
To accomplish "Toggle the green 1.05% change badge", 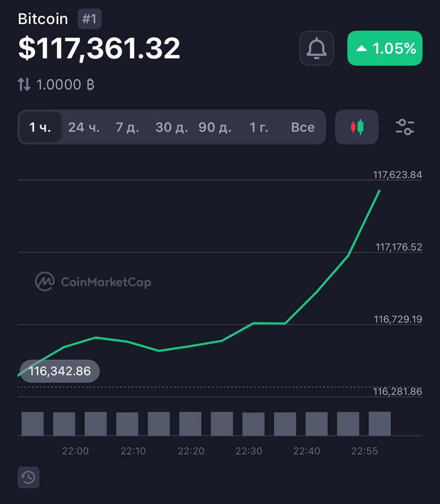I will (385, 48).
